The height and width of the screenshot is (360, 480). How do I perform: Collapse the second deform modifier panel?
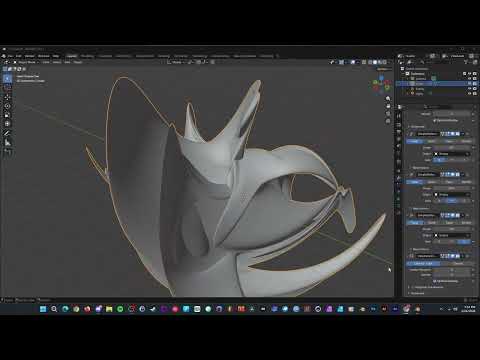[408, 174]
